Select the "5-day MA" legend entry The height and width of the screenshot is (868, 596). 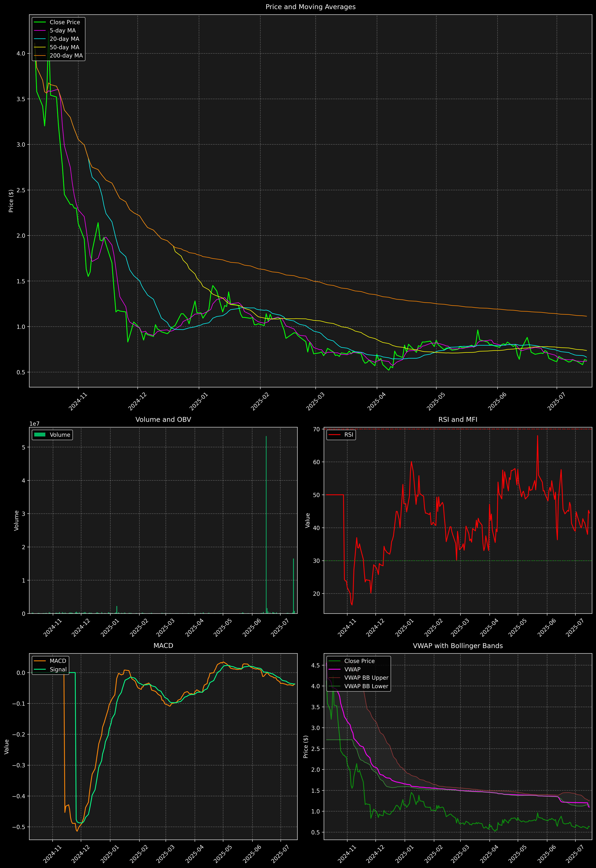coord(63,31)
